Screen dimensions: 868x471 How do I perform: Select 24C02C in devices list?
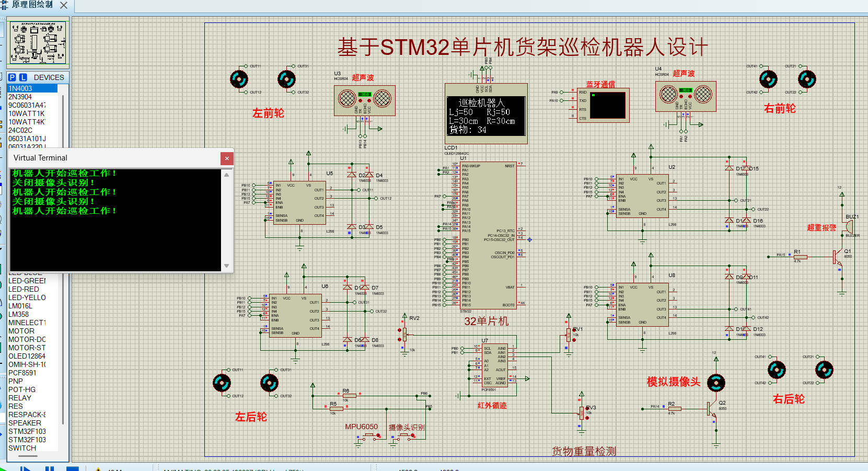coord(32,130)
